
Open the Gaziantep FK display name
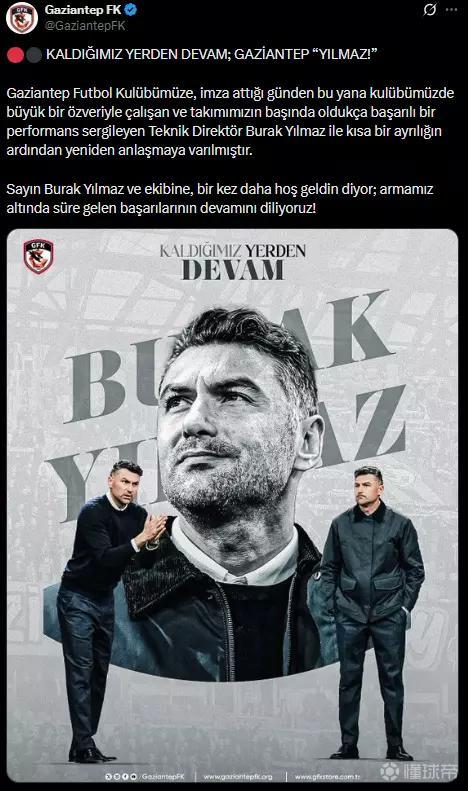tap(83, 9)
